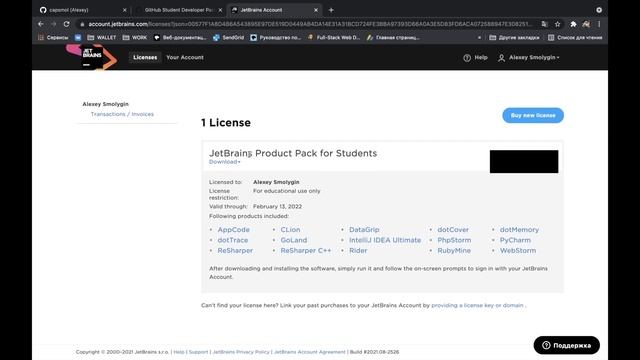Open the dotMemory product link
Viewport: 640px width, 360px height.
[519, 230]
